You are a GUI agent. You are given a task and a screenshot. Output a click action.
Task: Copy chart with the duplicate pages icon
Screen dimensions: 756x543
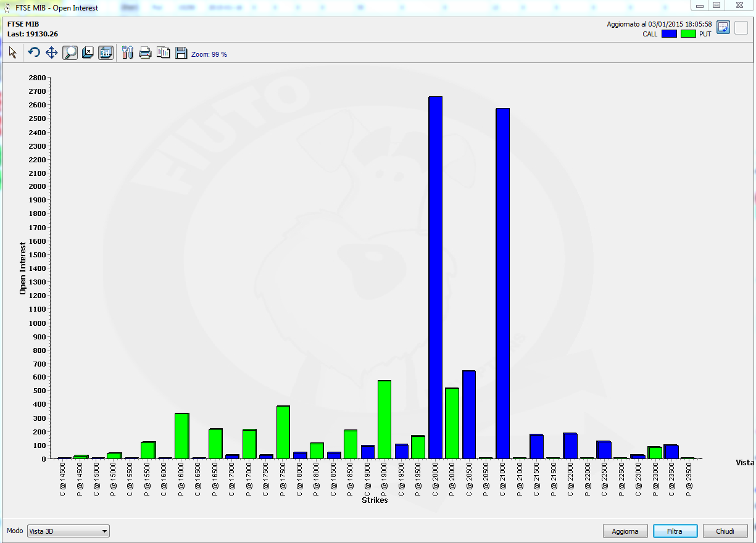[x=163, y=52]
